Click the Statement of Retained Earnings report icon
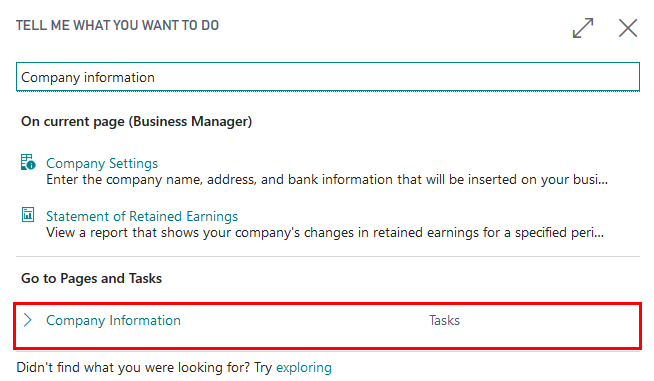This screenshot has height=381, width=654. [28, 215]
